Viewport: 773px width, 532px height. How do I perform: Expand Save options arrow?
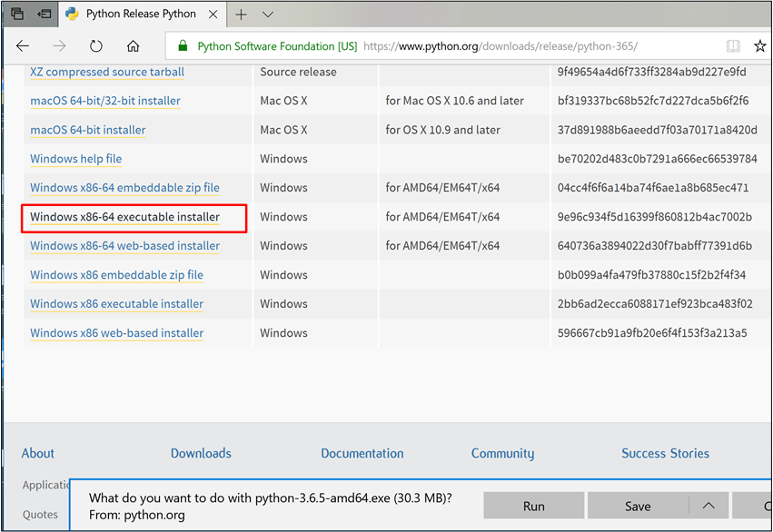click(x=709, y=506)
